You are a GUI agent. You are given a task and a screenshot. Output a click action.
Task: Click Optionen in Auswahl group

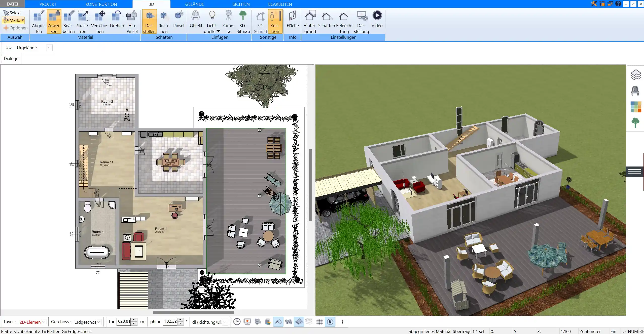(x=15, y=28)
